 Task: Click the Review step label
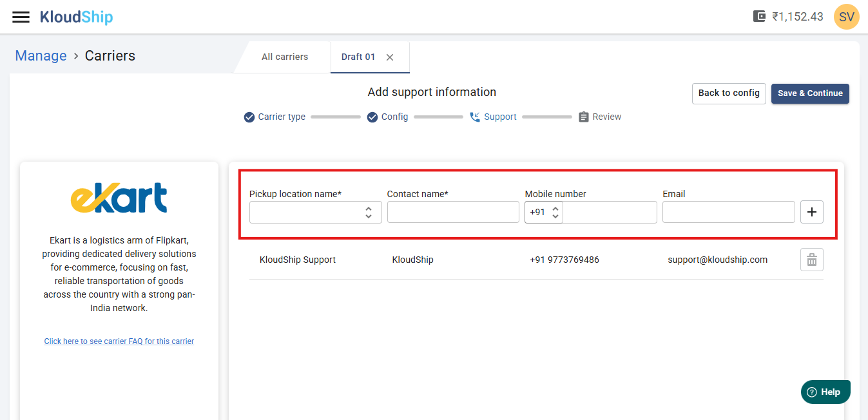click(x=607, y=117)
